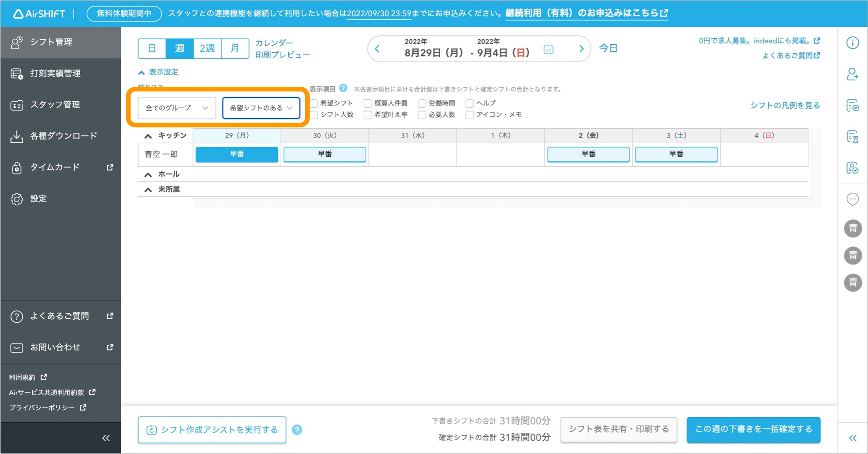Click the calendar date picker icon
This screenshot has width=868, height=454.
click(549, 49)
